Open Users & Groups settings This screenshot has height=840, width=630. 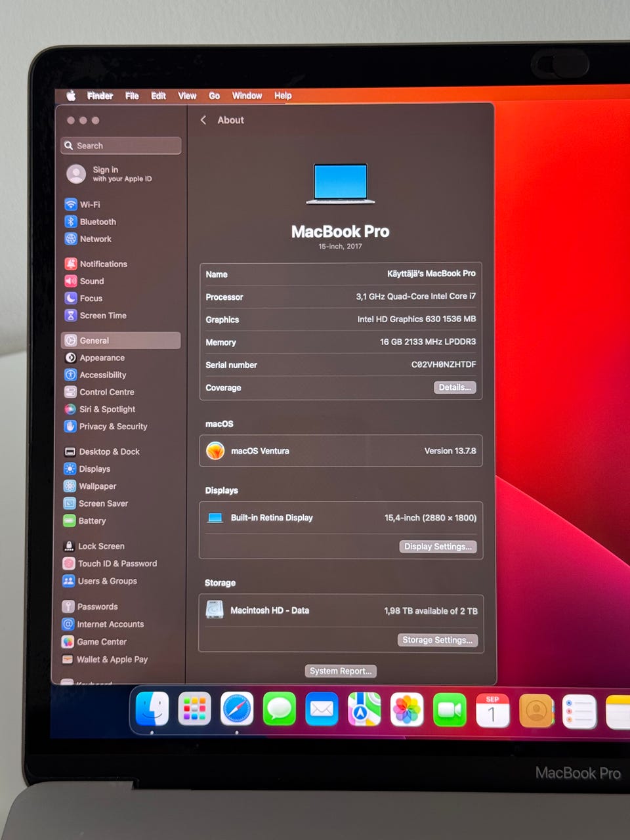click(x=100, y=581)
